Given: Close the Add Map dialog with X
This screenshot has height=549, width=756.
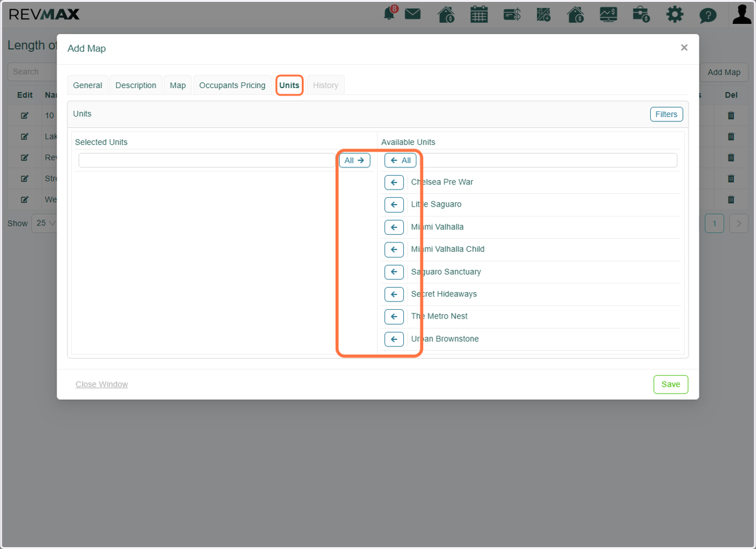Looking at the screenshot, I should 684,48.
